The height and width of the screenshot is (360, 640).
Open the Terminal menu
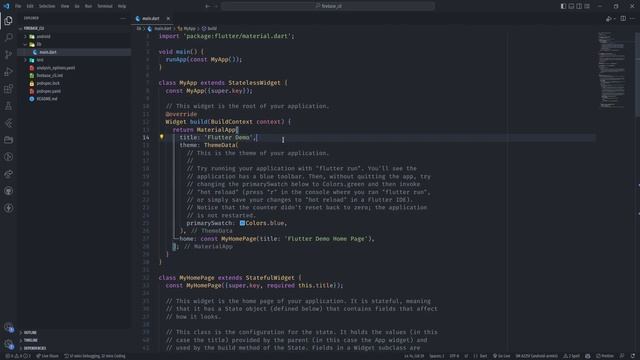(104, 6)
